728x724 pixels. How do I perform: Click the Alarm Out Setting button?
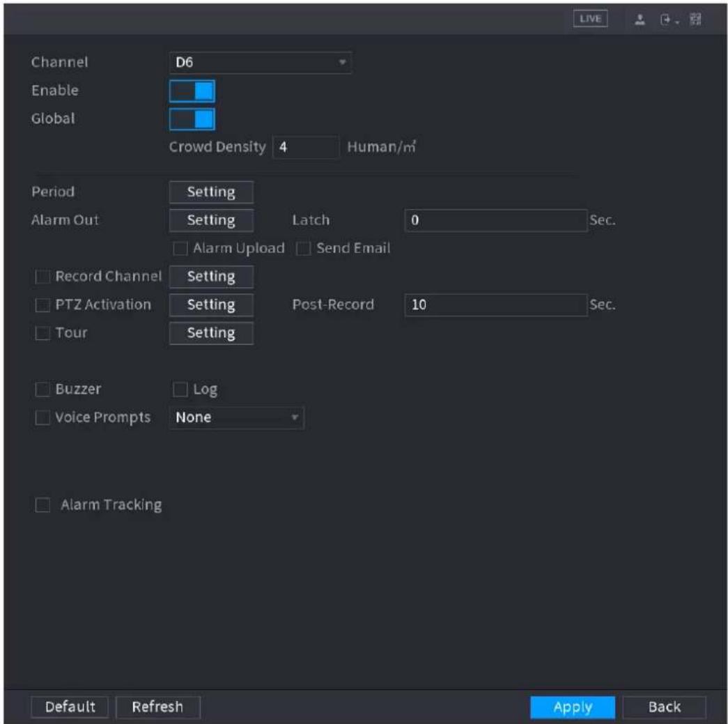211,220
